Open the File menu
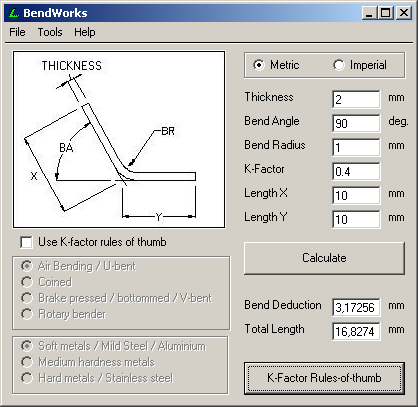This screenshot has width=418, height=407. pyautogui.click(x=17, y=32)
